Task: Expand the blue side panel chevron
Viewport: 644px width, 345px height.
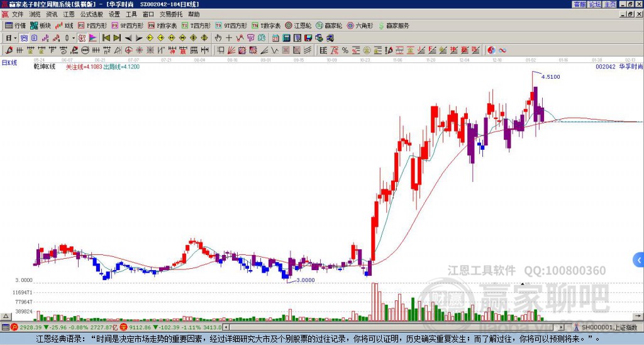Action: (639, 260)
